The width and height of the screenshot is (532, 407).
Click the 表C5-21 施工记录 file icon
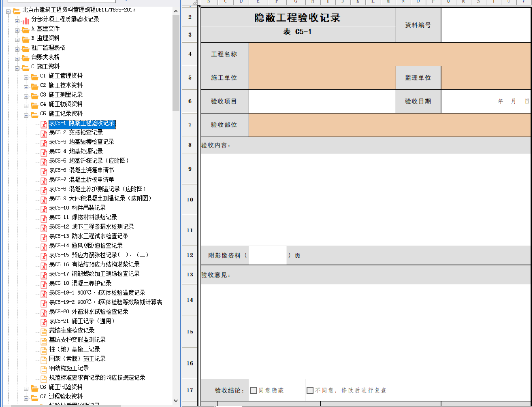point(44,322)
